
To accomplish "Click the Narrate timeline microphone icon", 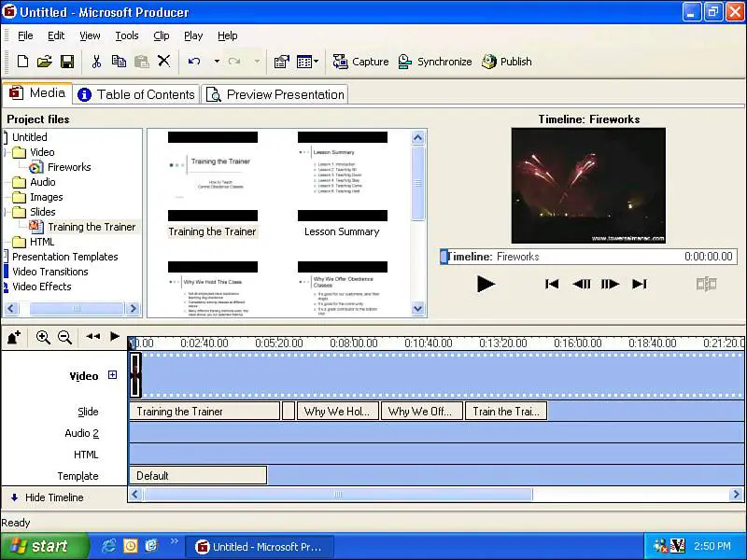I will (x=14, y=337).
